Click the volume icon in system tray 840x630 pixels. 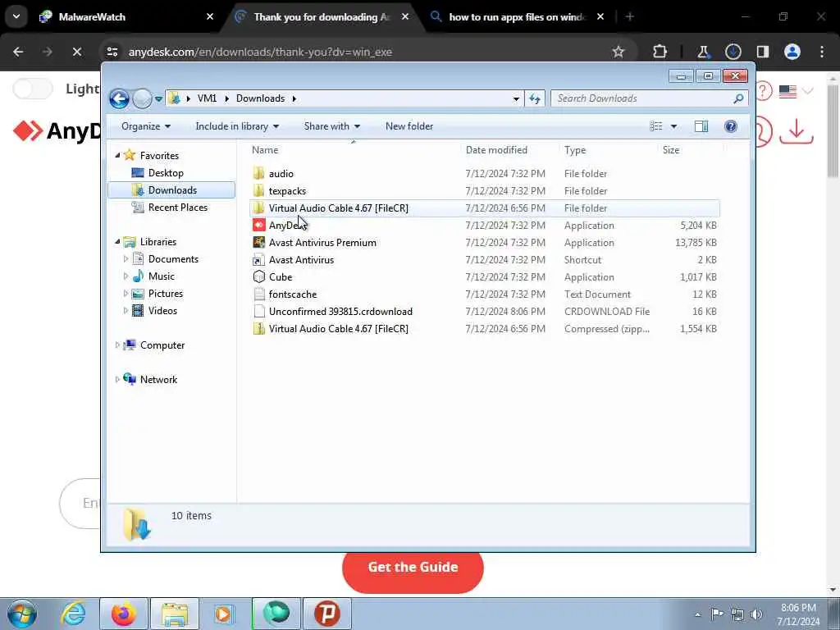click(x=756, y=614)
